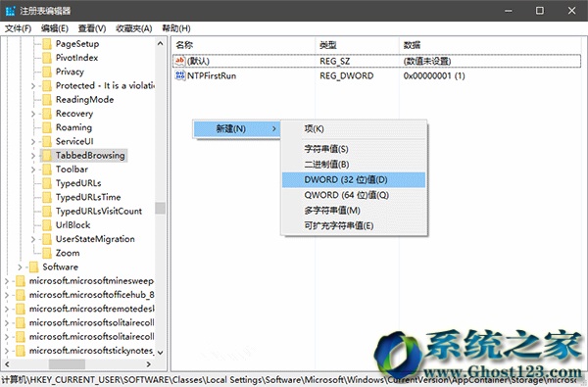The height and width of the screenshot is (387, 588).
Task: Choose 字符串值(S) in the submenu
Action: (x=354, y=149)
